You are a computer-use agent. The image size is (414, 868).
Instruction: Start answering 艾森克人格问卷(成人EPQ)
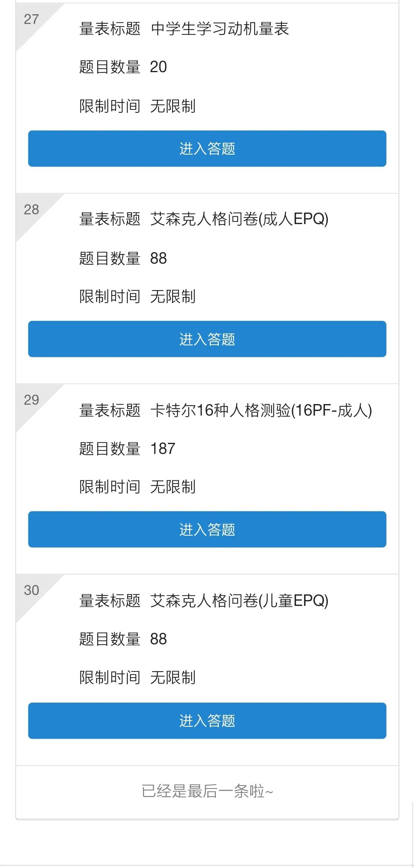click(207, 339)
